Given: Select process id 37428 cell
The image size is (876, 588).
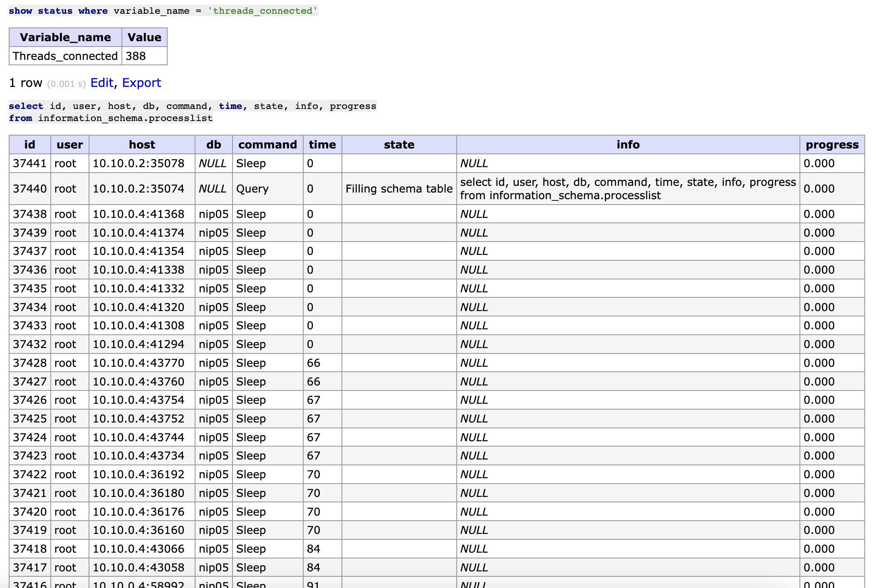Looking at the screenshot, I should click(30, 363).
